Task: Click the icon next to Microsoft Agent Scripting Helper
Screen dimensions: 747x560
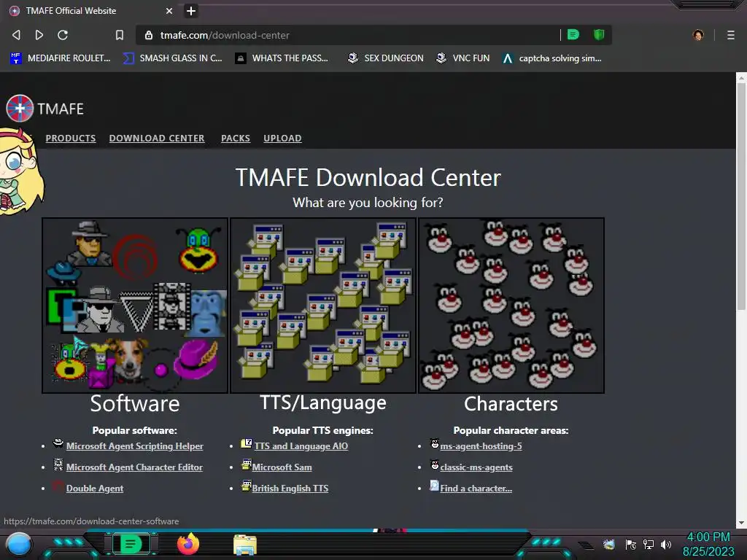Action: click(58, 443)
